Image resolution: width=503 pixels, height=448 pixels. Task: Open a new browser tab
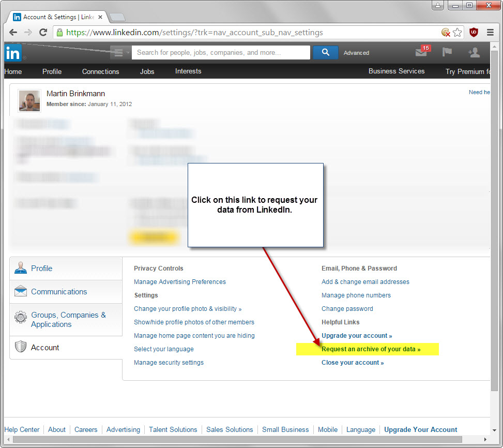pyautogui.click(x=117, y=17)
